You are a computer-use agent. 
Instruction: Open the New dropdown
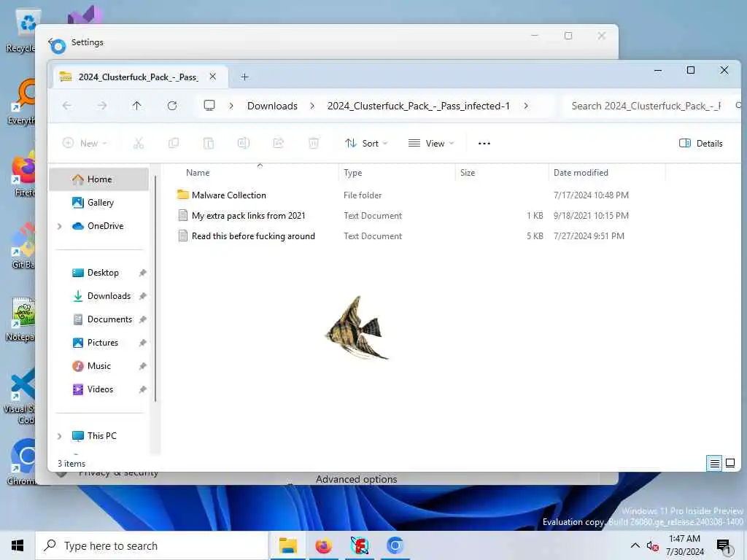[x=85, y=144]
